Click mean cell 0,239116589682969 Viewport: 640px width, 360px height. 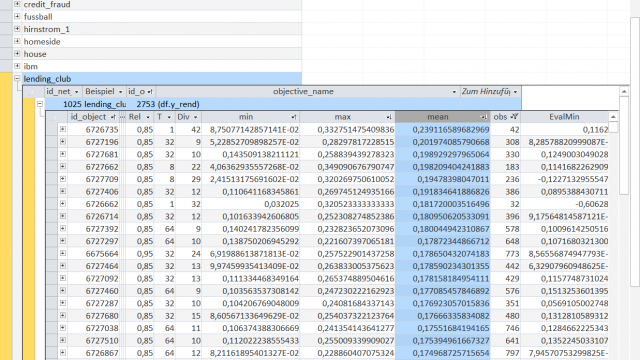coord(442,129)
